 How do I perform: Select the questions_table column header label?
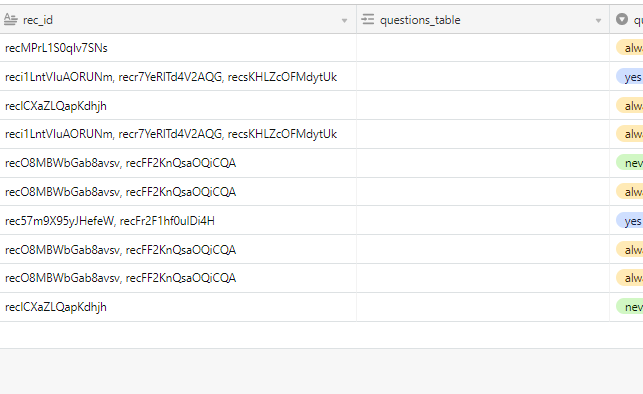click(x=420, y=20)
